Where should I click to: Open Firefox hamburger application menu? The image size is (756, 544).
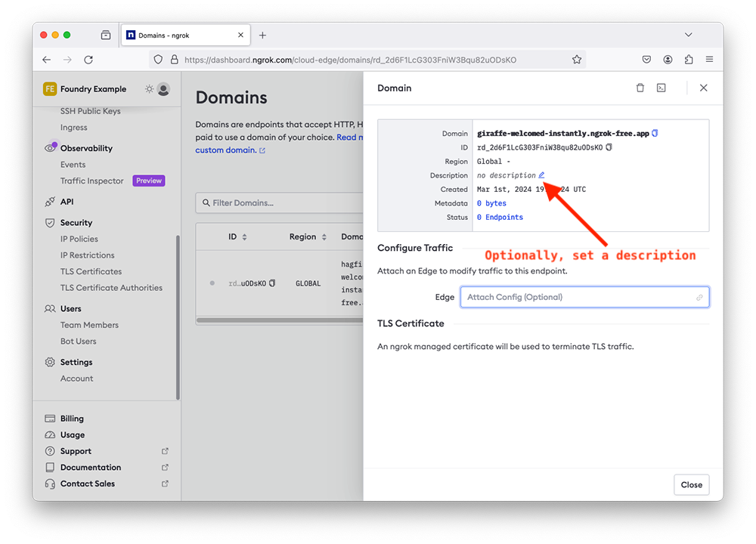[709, 60]
